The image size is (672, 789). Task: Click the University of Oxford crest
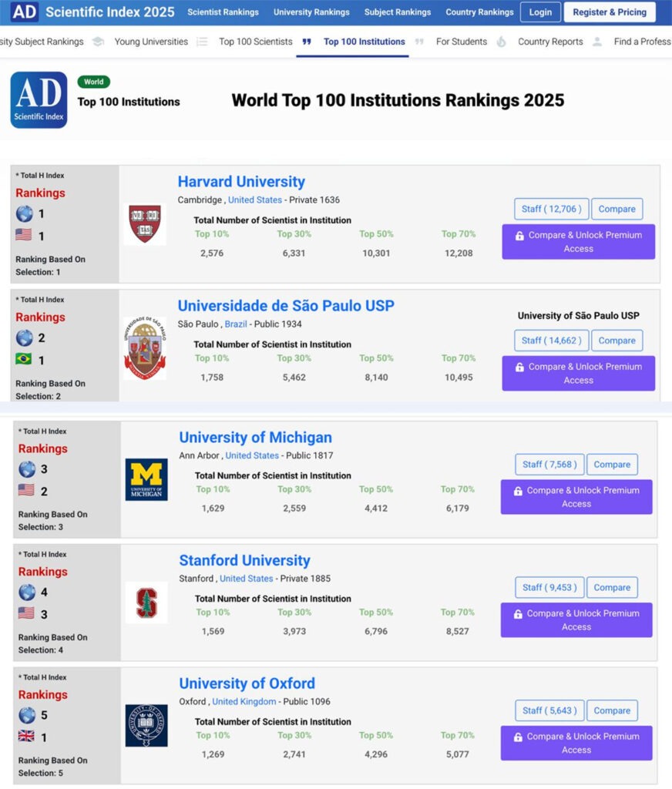146,725
